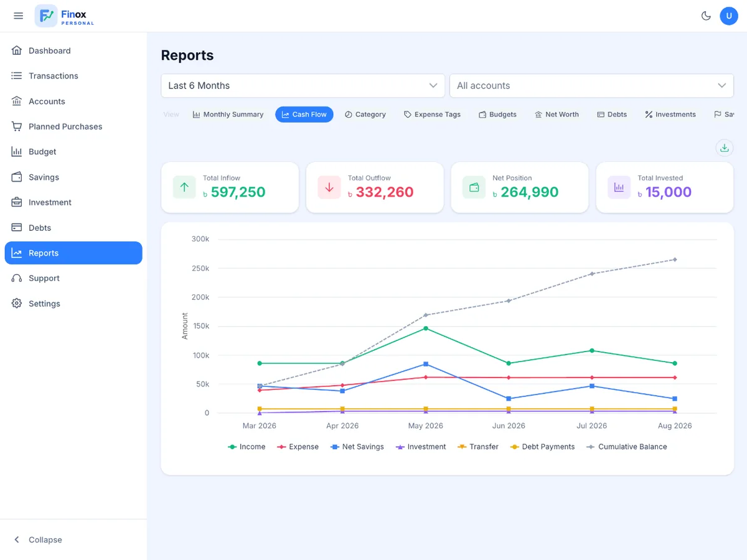Click the Aug 2026 Cumulative Balance point

(x=675, y=259)
